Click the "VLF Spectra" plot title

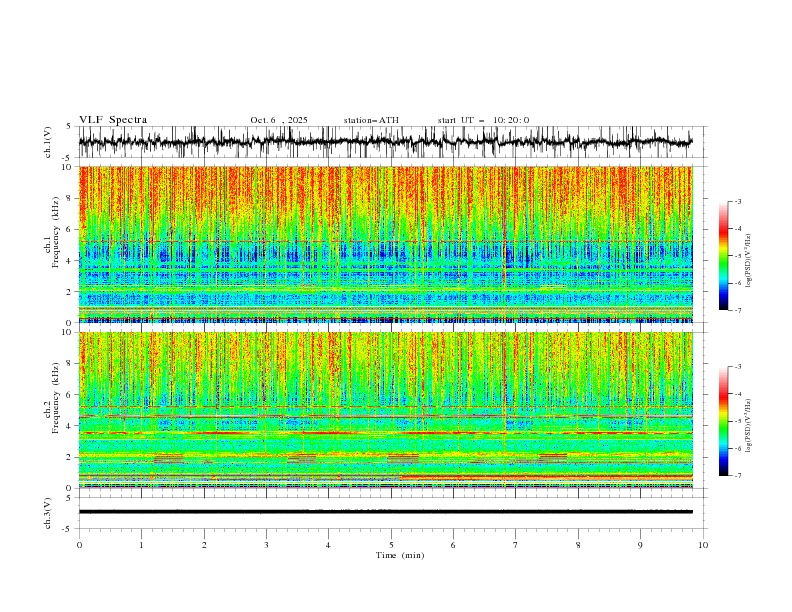(113, 120)
